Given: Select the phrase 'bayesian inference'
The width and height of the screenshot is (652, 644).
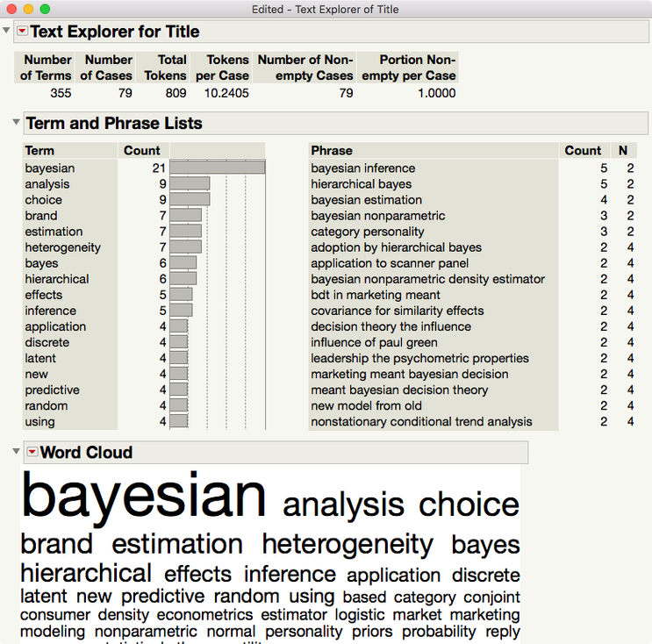Looking at the screenshot, I should pos(362,168).
